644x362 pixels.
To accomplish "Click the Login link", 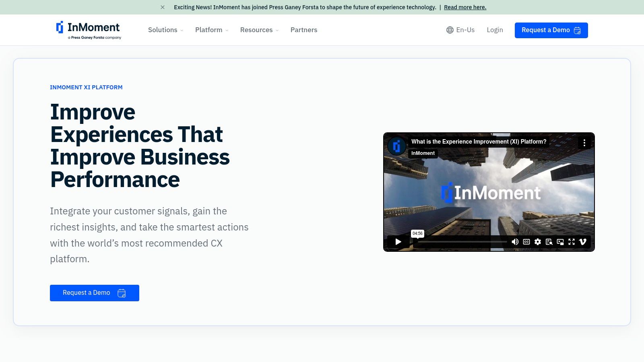I will (x=495, y=30).
